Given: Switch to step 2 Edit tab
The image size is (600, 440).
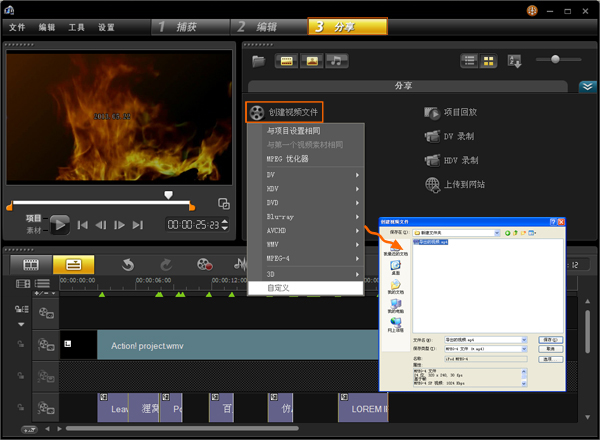Looking at the screenshot, I should pos(268,27).
